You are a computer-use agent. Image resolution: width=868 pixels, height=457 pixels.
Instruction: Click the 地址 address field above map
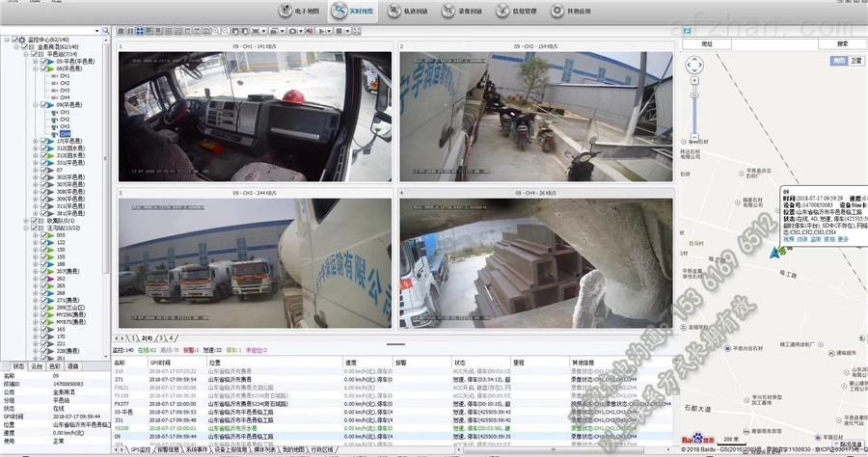707,43
